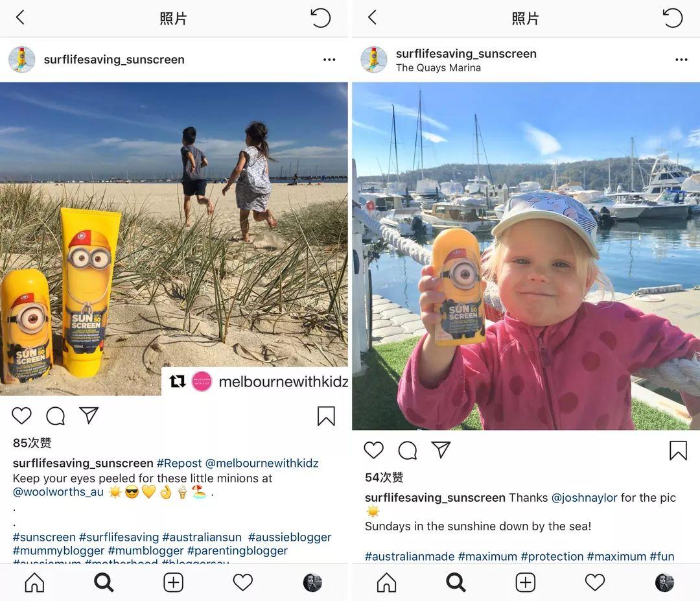
Task: Open the @melbournewithkidz mention link
Action: pyautogui.click(x=262, y=463)
